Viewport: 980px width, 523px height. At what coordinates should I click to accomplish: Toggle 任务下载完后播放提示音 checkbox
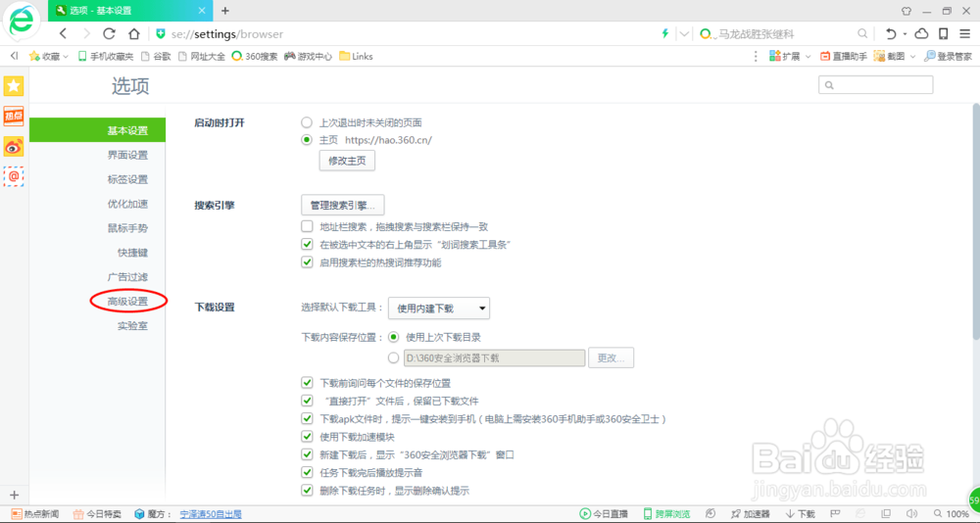[307, 472]
